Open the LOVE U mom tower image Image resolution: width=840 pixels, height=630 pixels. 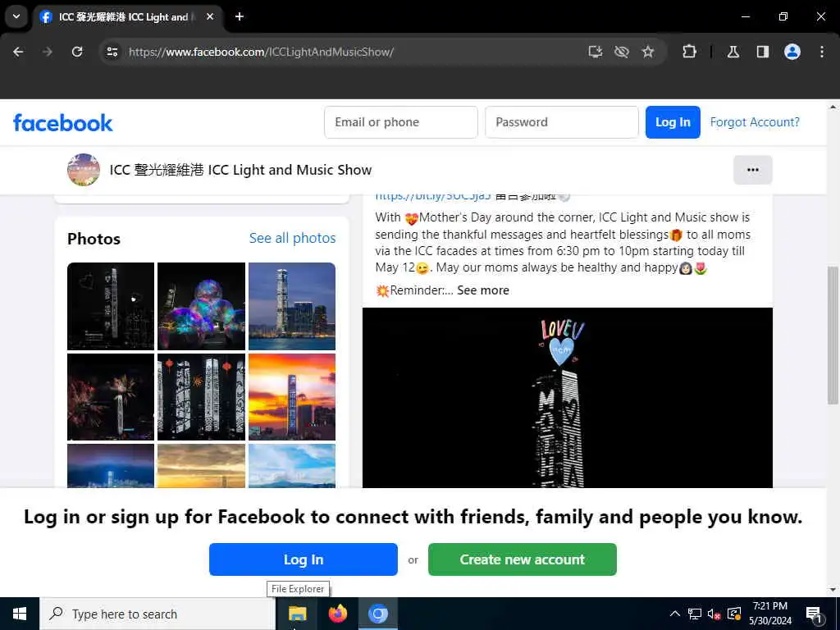tap(568, 398)
